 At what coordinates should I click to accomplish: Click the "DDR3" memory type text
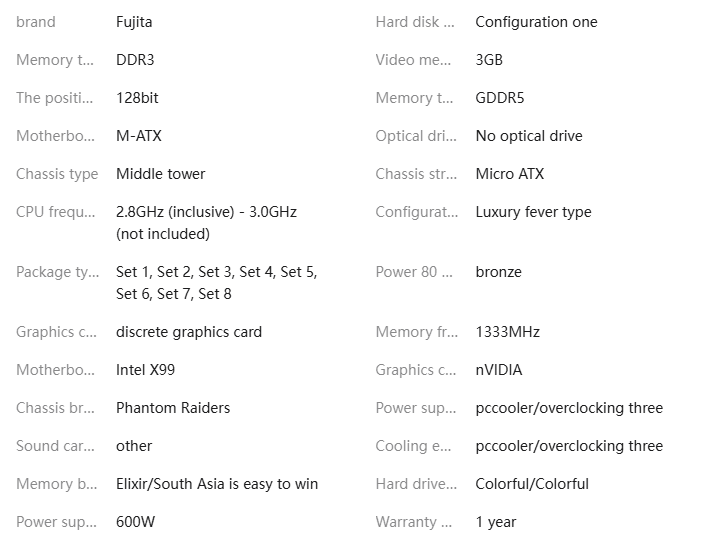(135, 60)
